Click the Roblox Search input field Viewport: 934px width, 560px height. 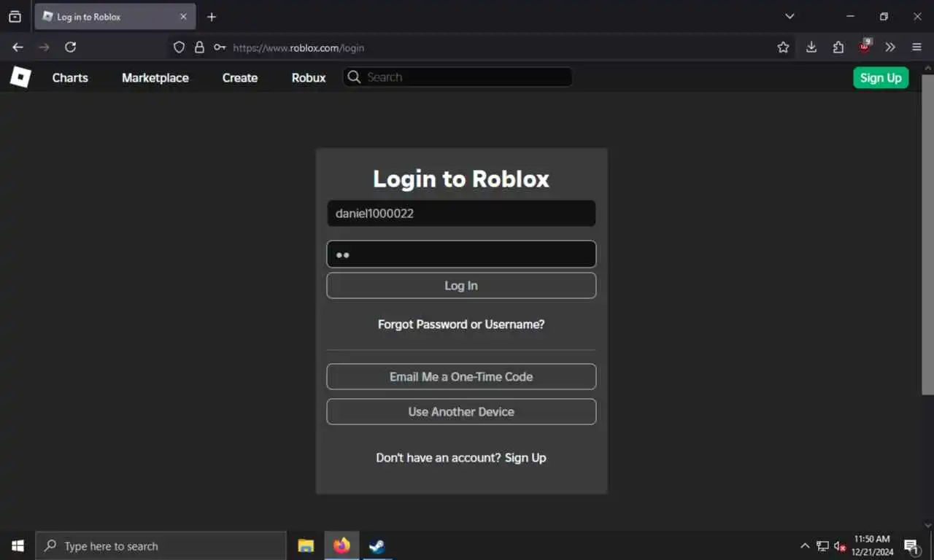coord(458,77)
